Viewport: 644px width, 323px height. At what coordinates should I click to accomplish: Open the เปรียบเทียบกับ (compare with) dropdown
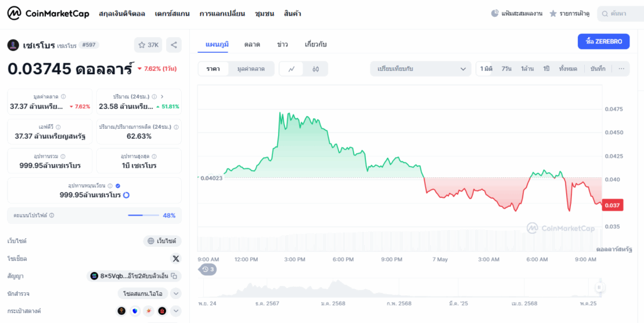tap(420, 68)
